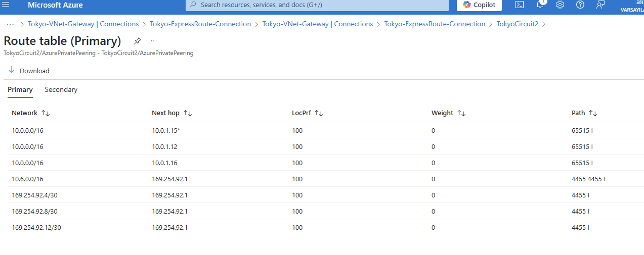Click the TokyoCircuit2/AzurePrivatePeering subtitle
Image resolution: width=644 pixels, height=255 pixels.
click(x=98, y=53)
